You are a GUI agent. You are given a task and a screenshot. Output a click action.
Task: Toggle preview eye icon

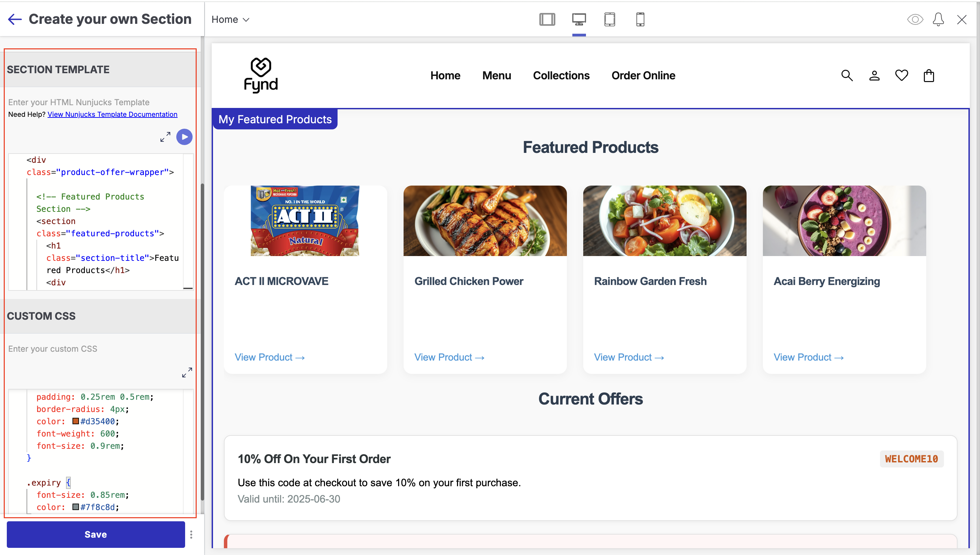point(915,19)
